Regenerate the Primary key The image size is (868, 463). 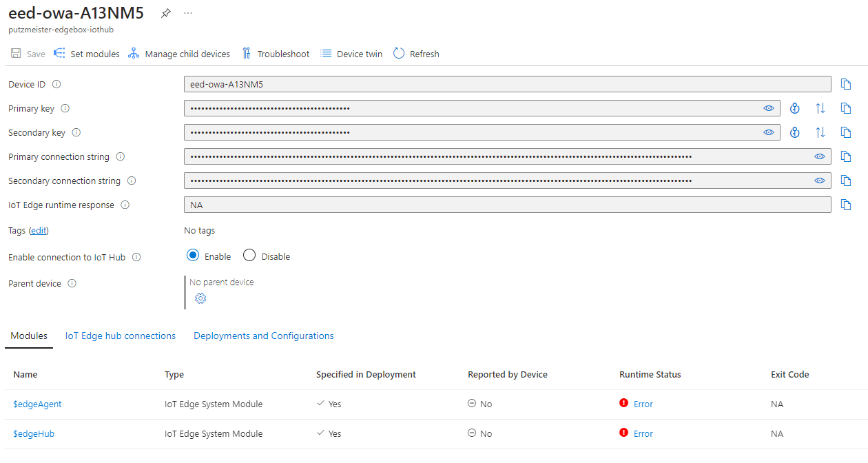click(795, 107)
